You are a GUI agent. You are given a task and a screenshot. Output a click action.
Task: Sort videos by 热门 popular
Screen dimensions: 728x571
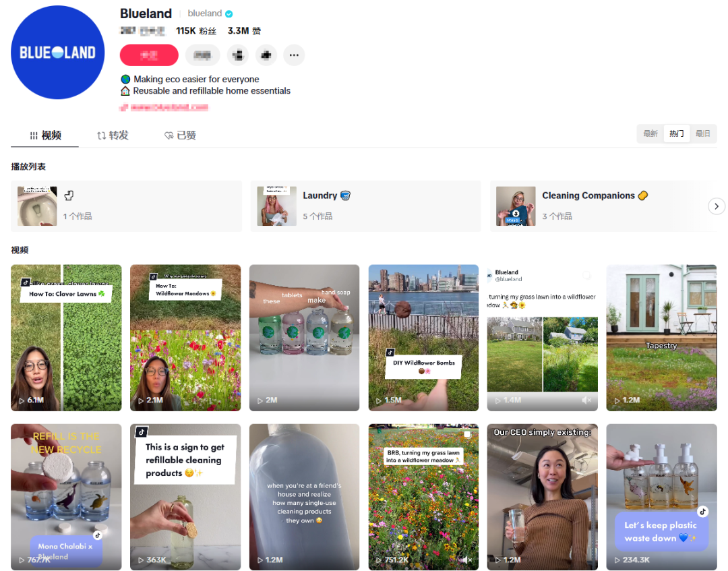677,133
